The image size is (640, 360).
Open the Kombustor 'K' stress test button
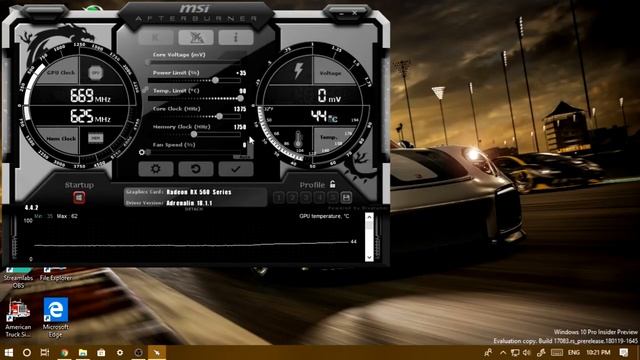coord(156,38)
